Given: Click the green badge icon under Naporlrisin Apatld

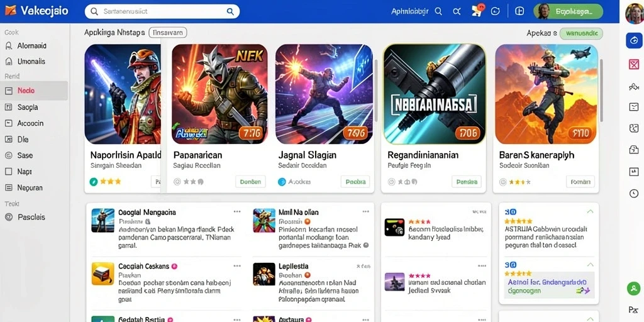Looking at the screenshot, I should tap(94, 182).
